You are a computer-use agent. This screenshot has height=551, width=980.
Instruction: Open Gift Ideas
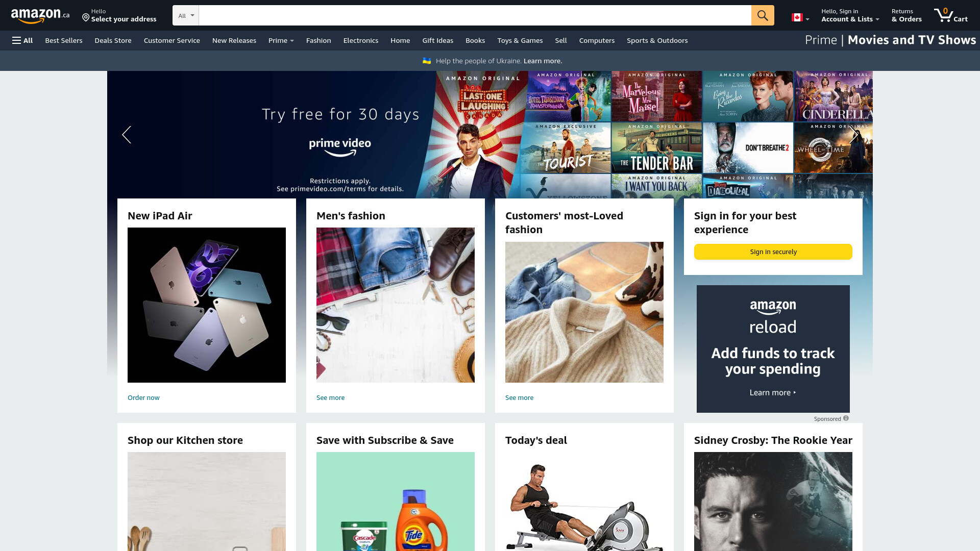[438, 40]
